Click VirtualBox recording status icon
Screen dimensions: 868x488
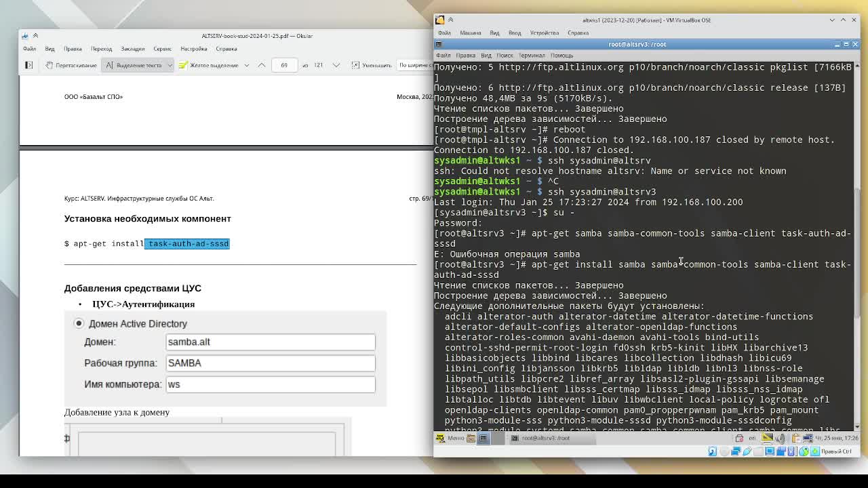click(x=781, y=451)
